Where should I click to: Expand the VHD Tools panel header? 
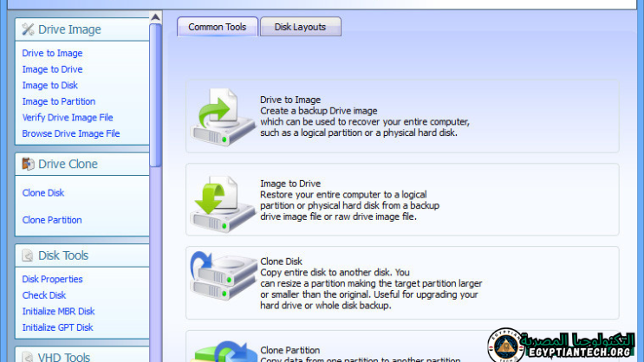tap(82, 355)
